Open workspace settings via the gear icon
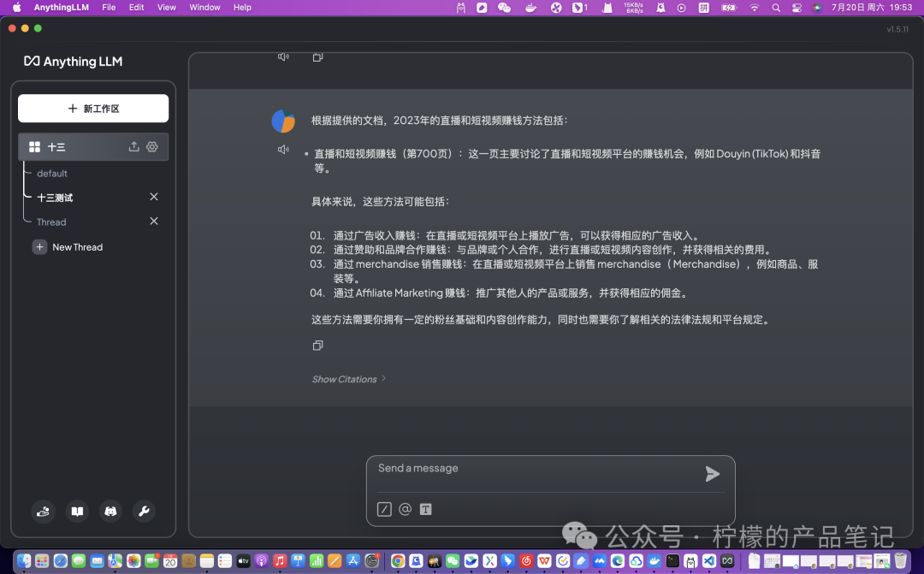 tap(152, 146)
